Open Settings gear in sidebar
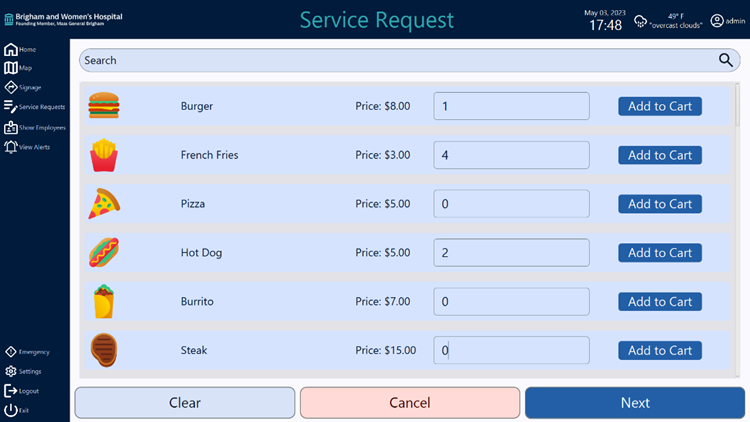 click(23, 371)
